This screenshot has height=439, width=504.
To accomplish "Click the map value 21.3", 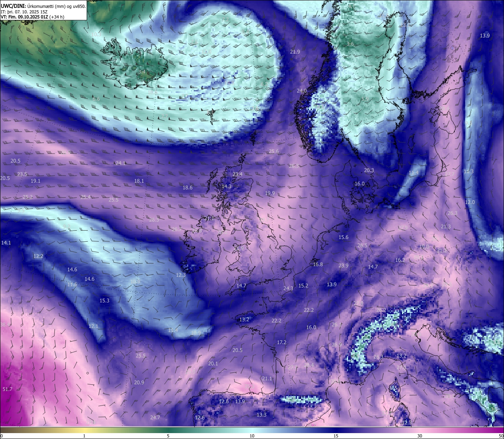I will [x=446, y=226].
